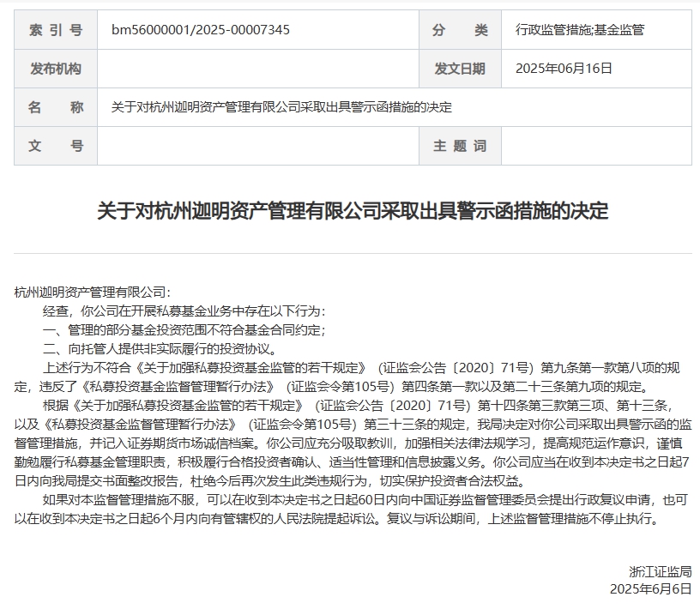Click the line beginning 根据《关于加强私募投资基金监管
The height and width of the screenshot is (609, 700).
358,406
